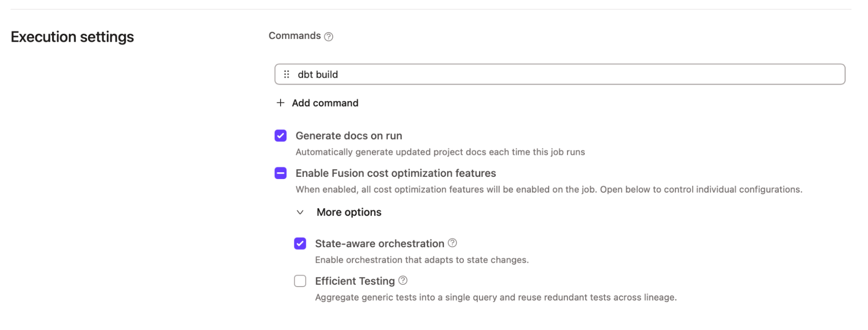Collapse the More options section
The width and height of the screenshot is (868, 330).
coord(300,212)
